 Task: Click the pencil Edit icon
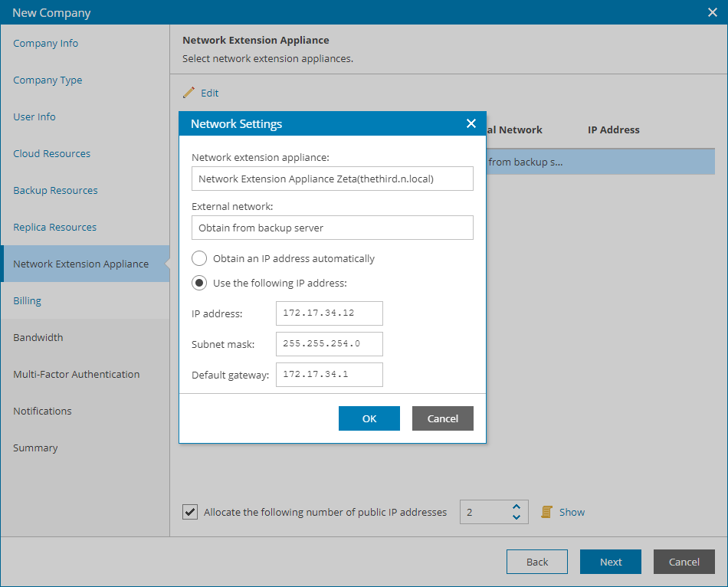click(189, 93)
